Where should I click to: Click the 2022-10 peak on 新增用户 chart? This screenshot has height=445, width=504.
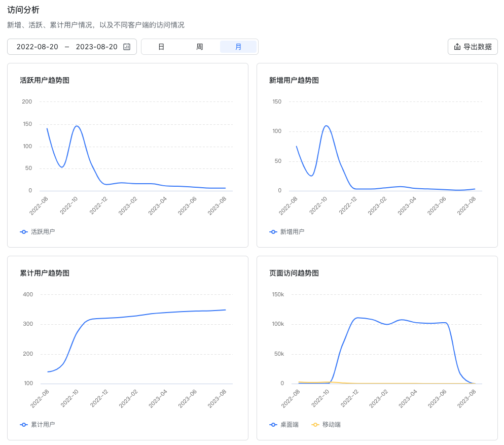(326, 125)
